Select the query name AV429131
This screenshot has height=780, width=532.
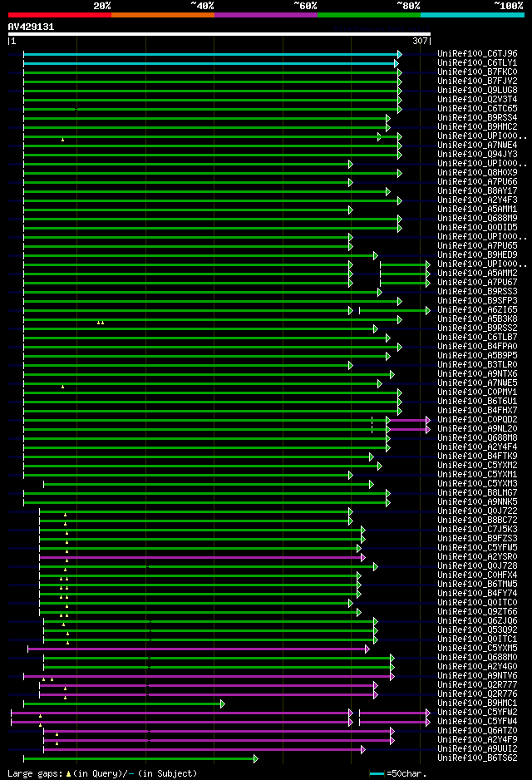(31, 27)
